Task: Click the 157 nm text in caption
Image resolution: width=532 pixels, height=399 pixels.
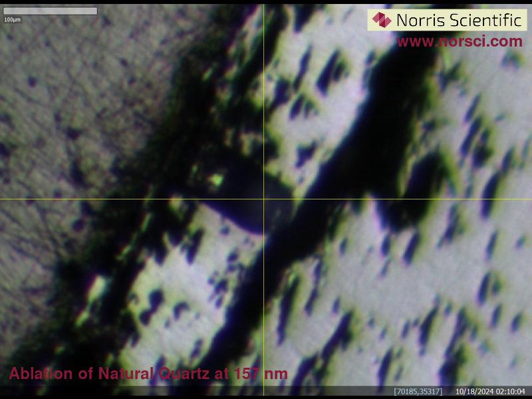Action: tap(261, 374)
